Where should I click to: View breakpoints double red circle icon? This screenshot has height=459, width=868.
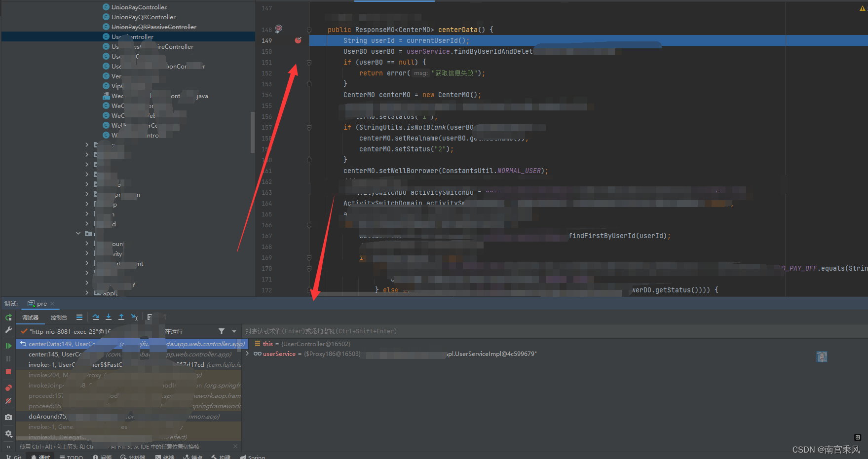click(8, 388)
